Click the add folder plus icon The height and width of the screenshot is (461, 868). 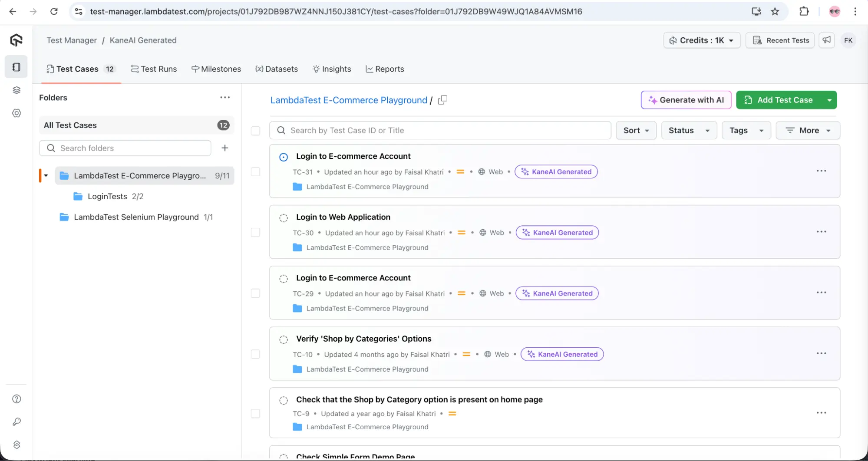pos(225,148)
